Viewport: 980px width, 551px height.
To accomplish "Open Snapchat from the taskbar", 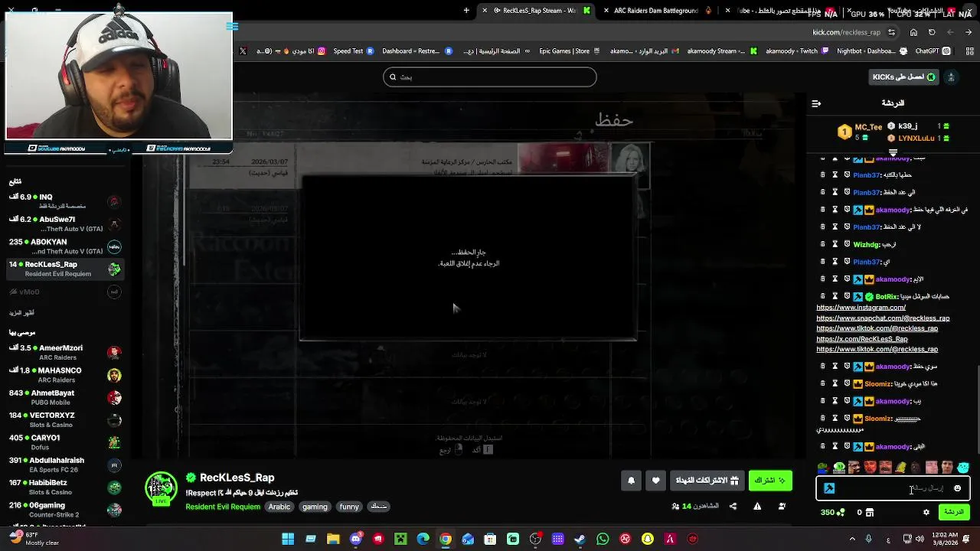I will click(648, 539).
